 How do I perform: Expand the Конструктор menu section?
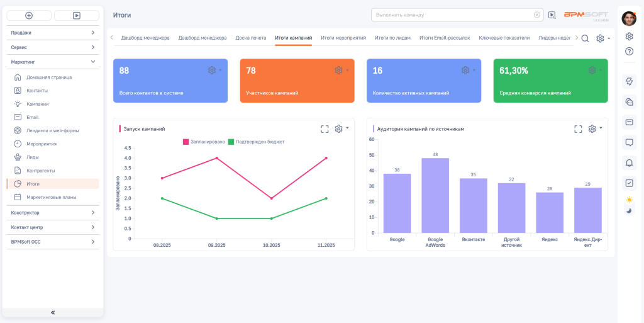53,213
